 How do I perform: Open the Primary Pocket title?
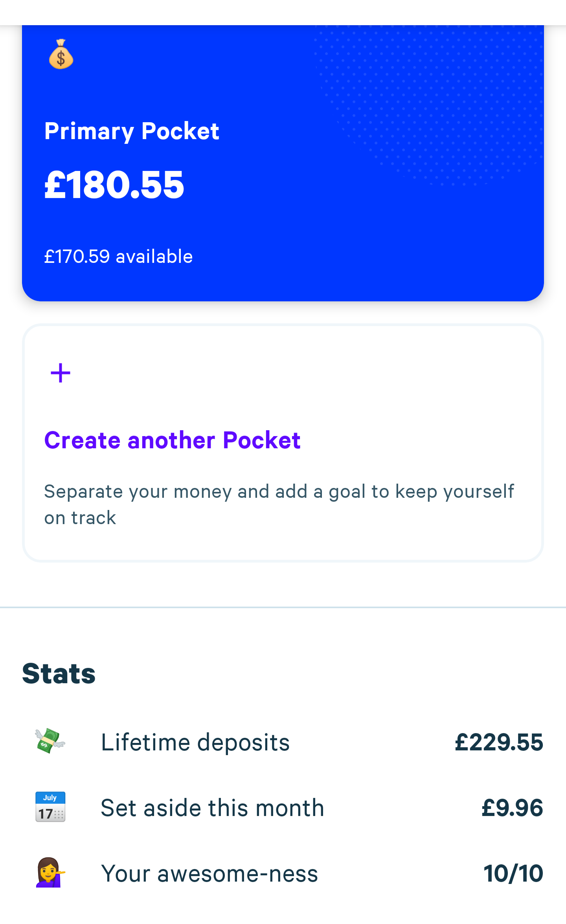[x=132, y=131]
